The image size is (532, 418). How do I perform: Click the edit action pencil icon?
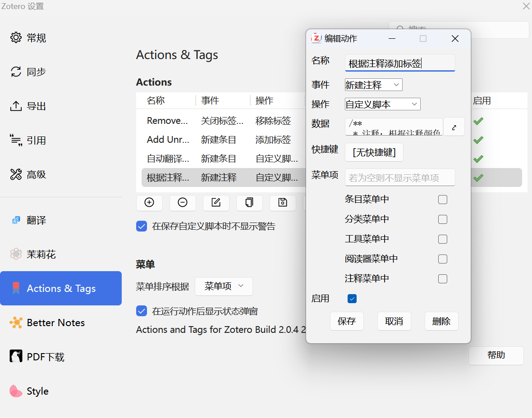point(216,203)
